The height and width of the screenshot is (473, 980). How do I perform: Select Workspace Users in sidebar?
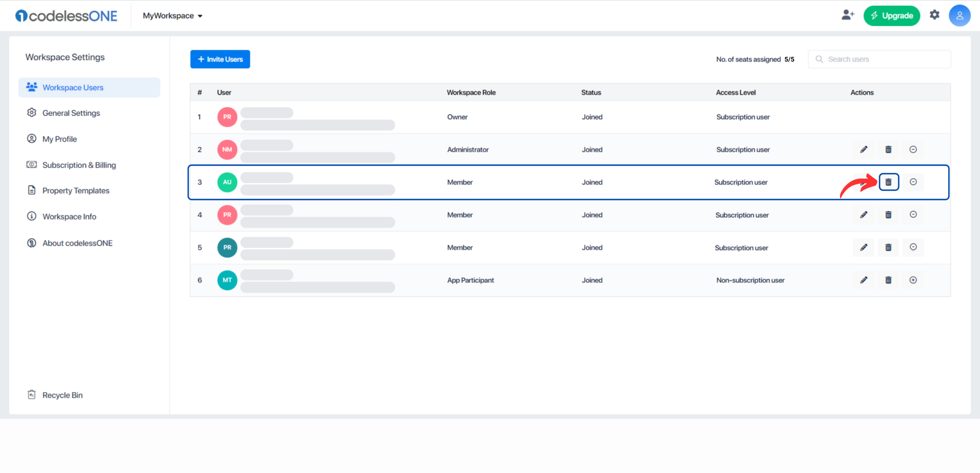click(x=89, y=87)
